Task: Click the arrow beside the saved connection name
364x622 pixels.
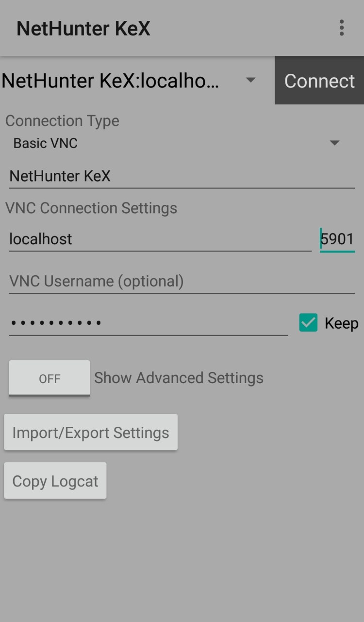Action: pos(251,80)
